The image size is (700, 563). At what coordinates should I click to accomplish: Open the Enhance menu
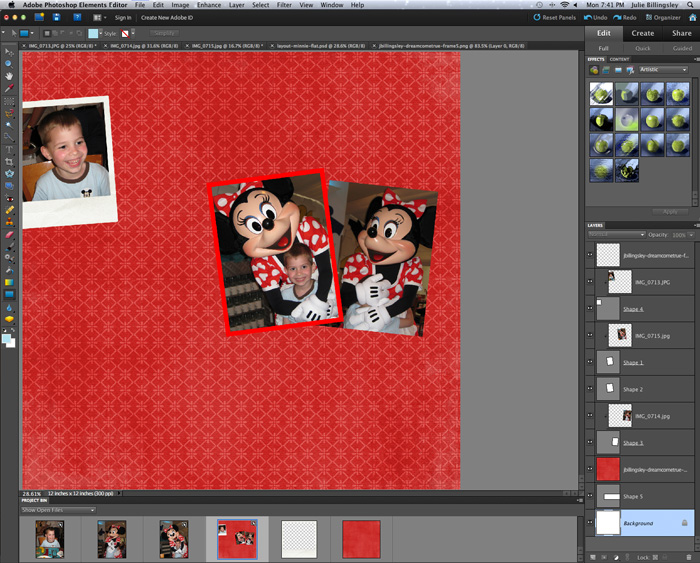click(x=209, y=5)
